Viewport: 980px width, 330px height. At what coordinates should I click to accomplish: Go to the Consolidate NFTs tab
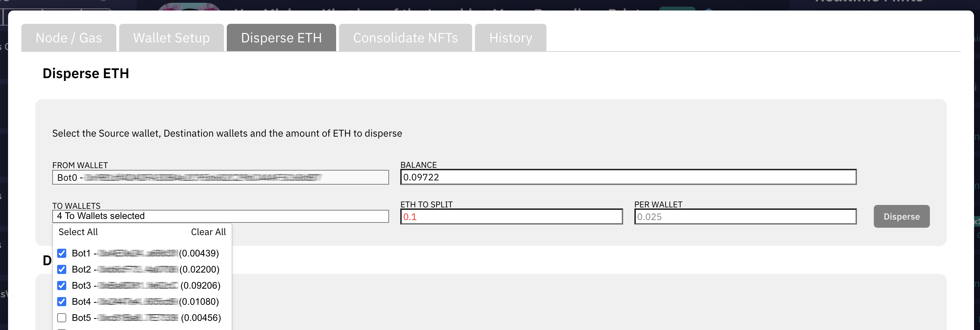point(405,38)
